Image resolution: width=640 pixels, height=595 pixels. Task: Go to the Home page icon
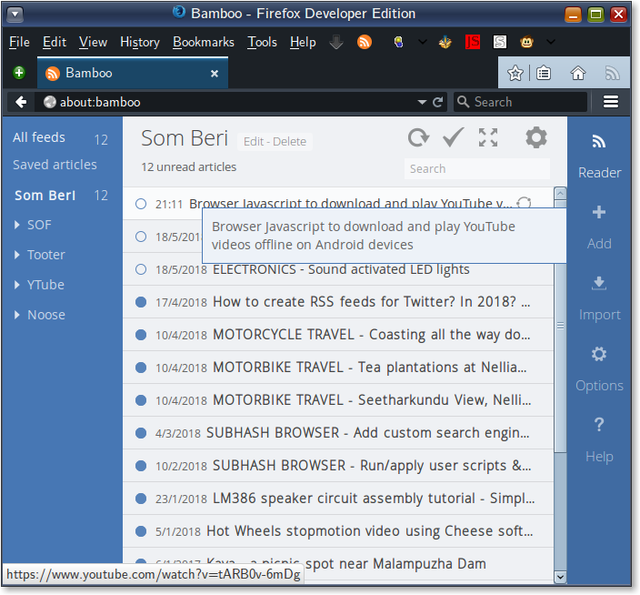point(578,73)
